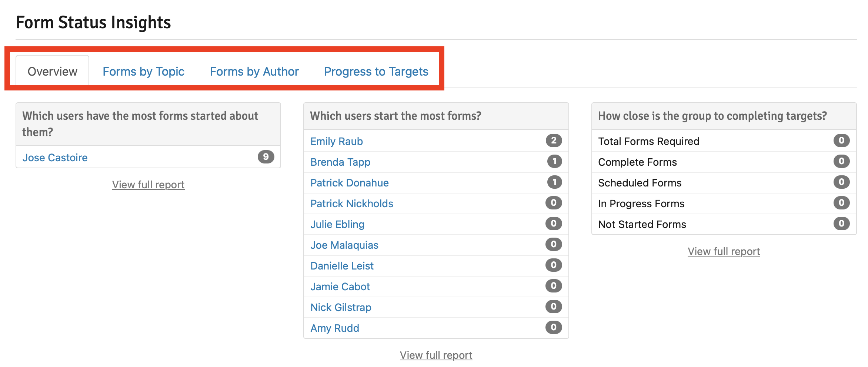Open Danielle Leist's forms
The image size is (868, 367).
point(342,266)
